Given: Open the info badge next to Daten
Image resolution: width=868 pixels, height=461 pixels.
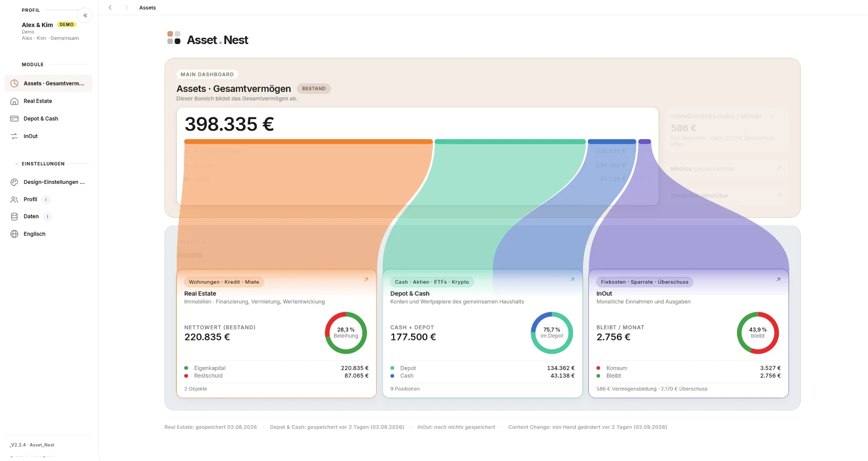Looking at the screenshot, I should 47,217.
